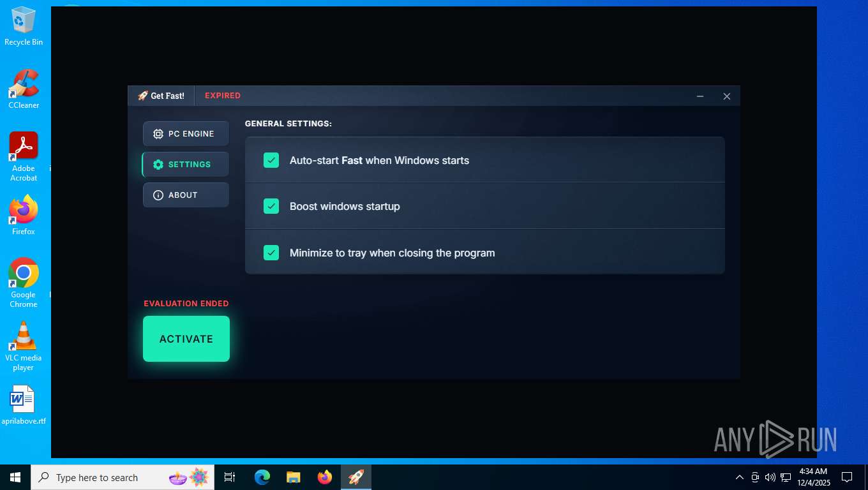Launch Firefox from taskbar
868x490 pixels.
point(325,477)
